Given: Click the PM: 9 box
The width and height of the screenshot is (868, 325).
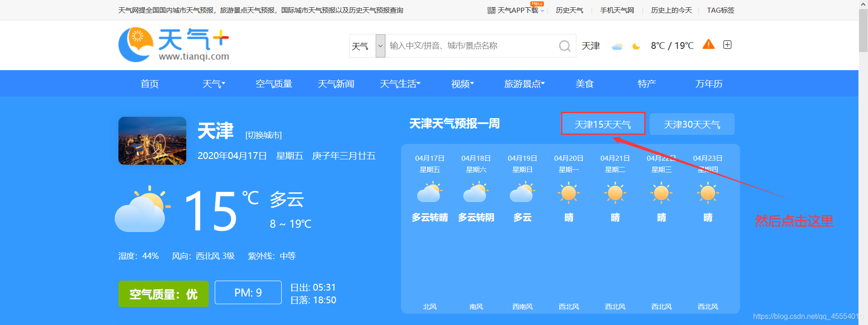Looking at the screenshot, I should (x=248, y=292).
